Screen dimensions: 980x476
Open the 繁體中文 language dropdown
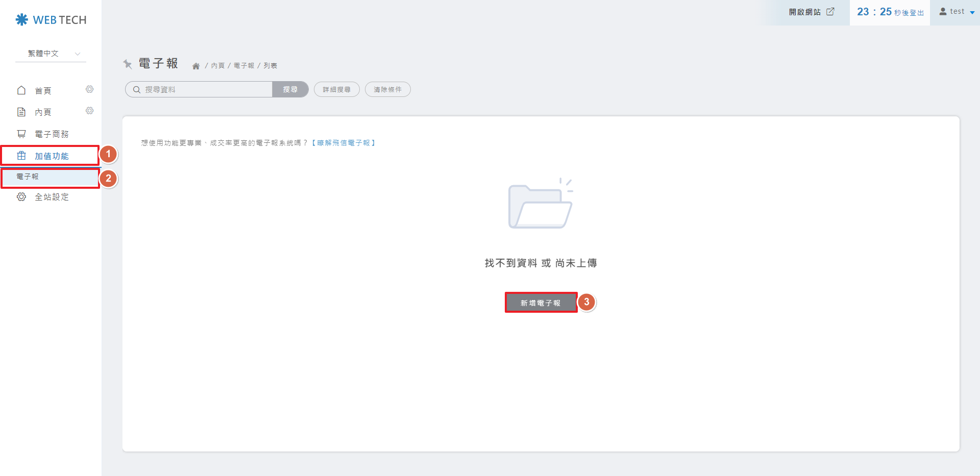tap(51, 54)
